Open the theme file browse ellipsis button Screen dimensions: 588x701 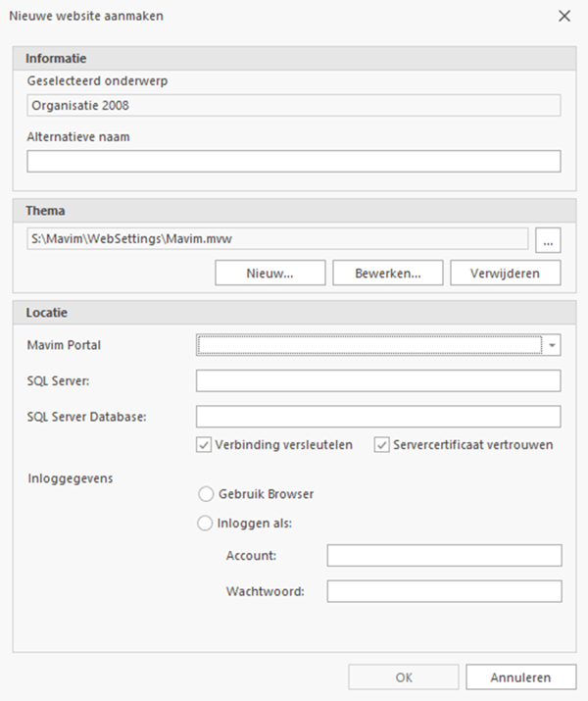[548, 238]
